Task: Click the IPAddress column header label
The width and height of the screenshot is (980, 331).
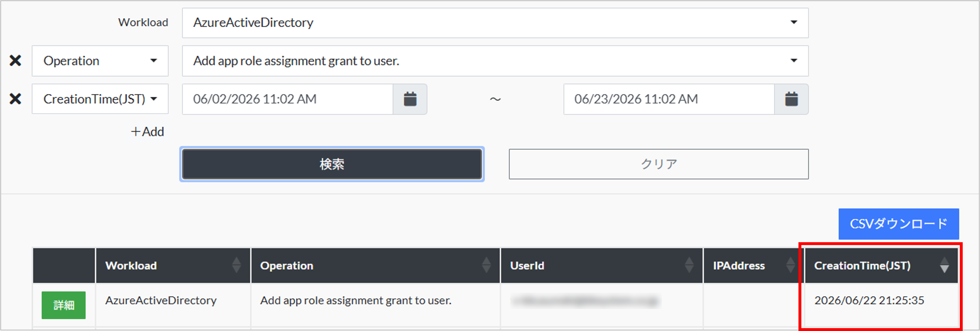Action: (739, 266)
